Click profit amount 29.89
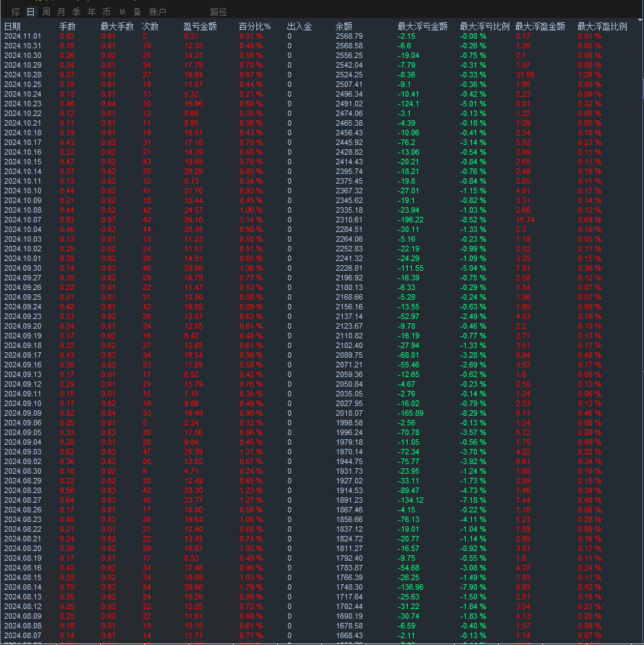 tap(193, 268)
